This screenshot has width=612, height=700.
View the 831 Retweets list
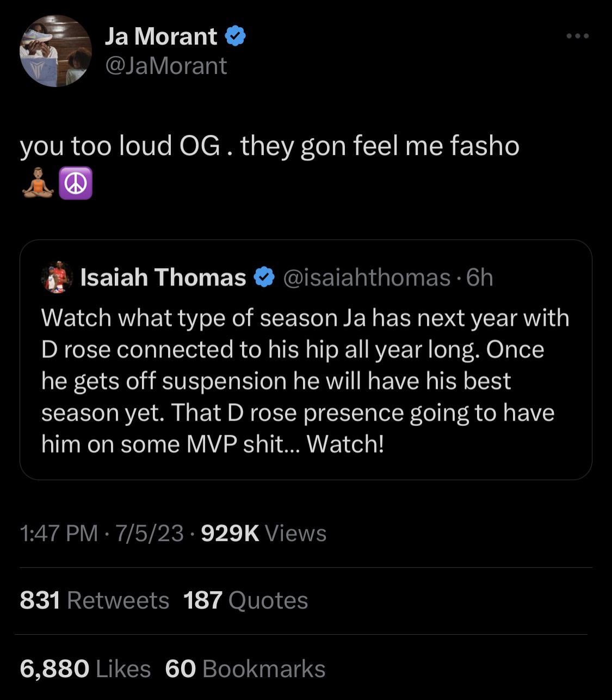tap(95, 600)
